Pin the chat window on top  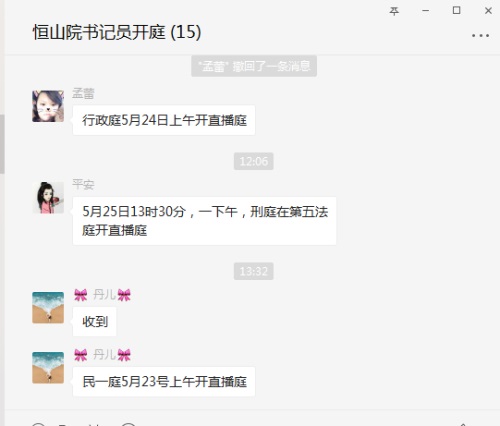click(x=394, y=11)
